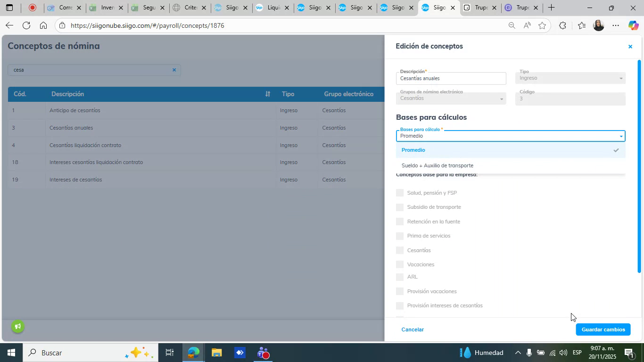Refresh the browser page
644x362 pixels.
26,25
